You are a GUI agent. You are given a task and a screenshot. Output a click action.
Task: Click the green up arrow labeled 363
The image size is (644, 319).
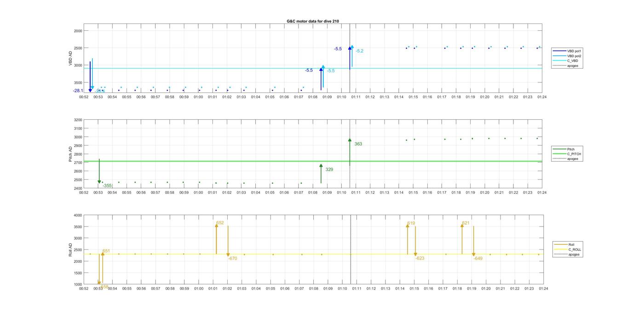tap(350, 152)
